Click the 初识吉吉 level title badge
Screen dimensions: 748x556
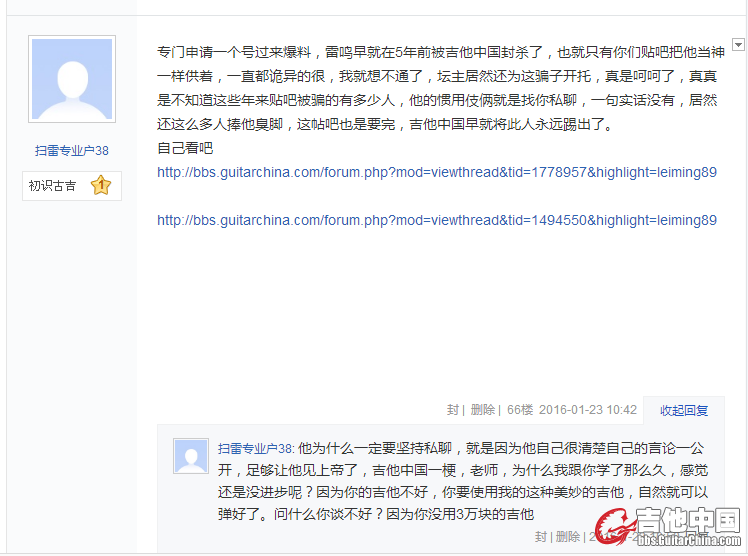click(x=72, y=186)
